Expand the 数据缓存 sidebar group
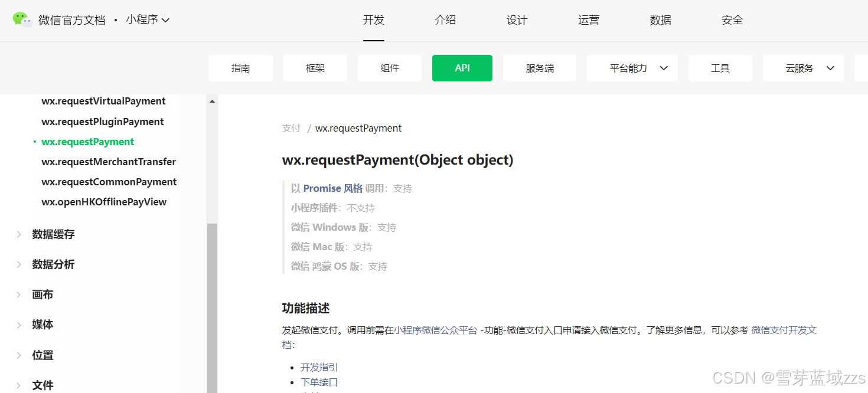 [x=53, y=234]
